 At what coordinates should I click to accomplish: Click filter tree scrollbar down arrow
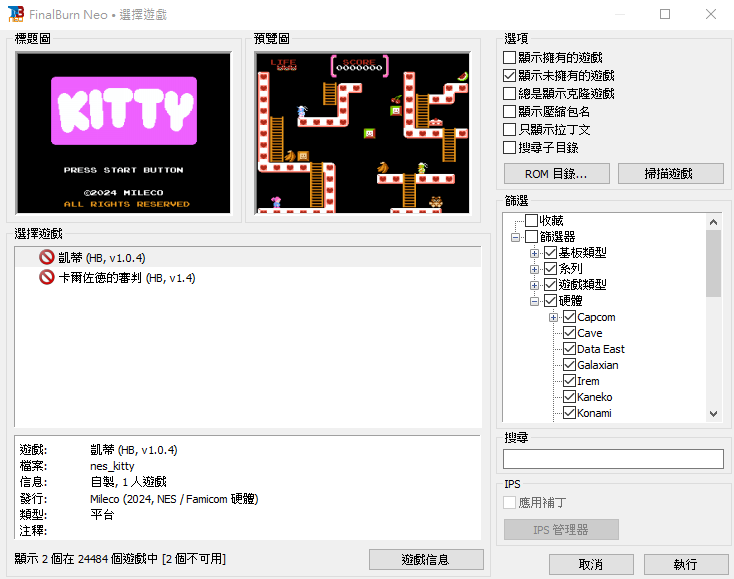(713, 414)
